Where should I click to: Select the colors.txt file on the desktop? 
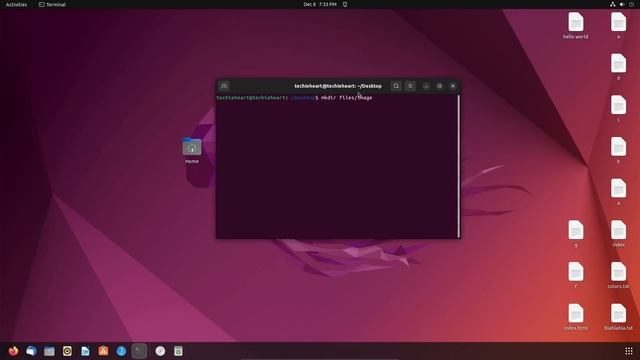pyautogui.click(x=618, y=276)
